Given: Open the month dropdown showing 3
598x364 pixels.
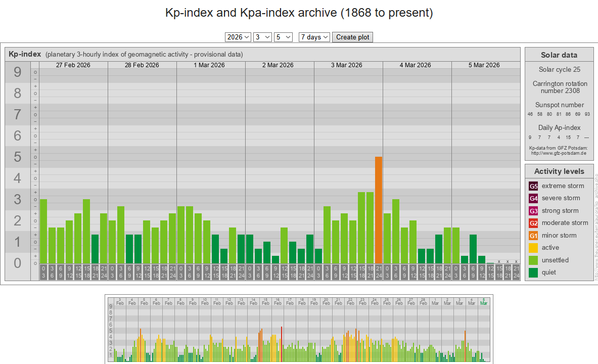Looking at the screenshot, I should (262, 37).
